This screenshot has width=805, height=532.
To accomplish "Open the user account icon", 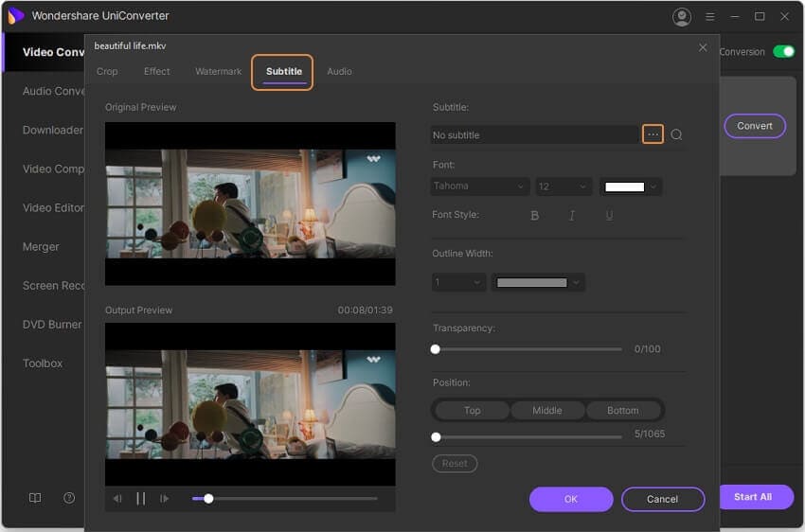I will (x=681, y=17).
